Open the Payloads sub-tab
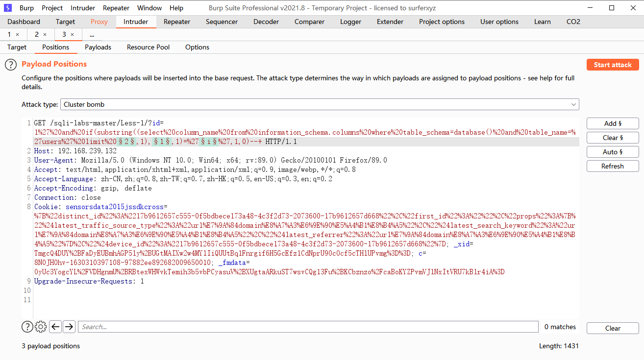This screenshot has height=360, width=644. pyautogui.click(x=98, y=47)
